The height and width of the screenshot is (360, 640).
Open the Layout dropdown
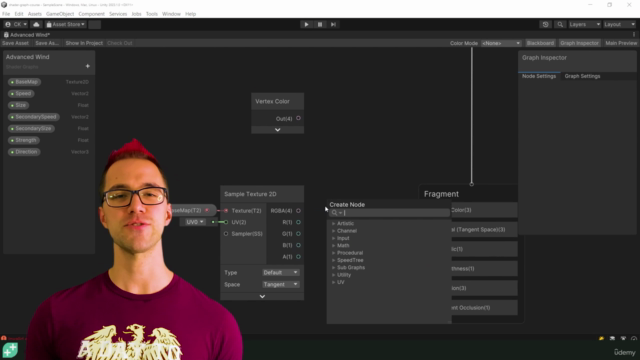click(620, 24)
